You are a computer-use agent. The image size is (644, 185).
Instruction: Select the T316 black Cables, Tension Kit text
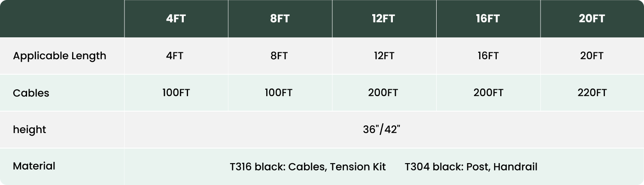point(308,167)
